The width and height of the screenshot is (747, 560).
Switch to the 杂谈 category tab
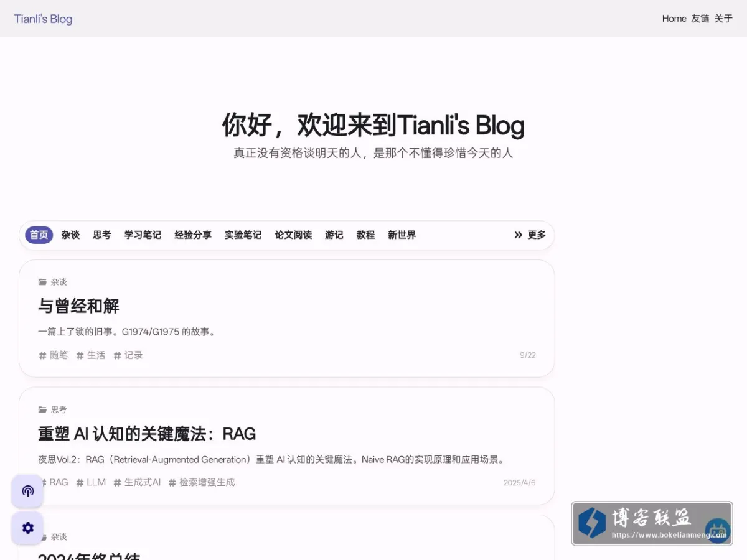coord(70,235)
